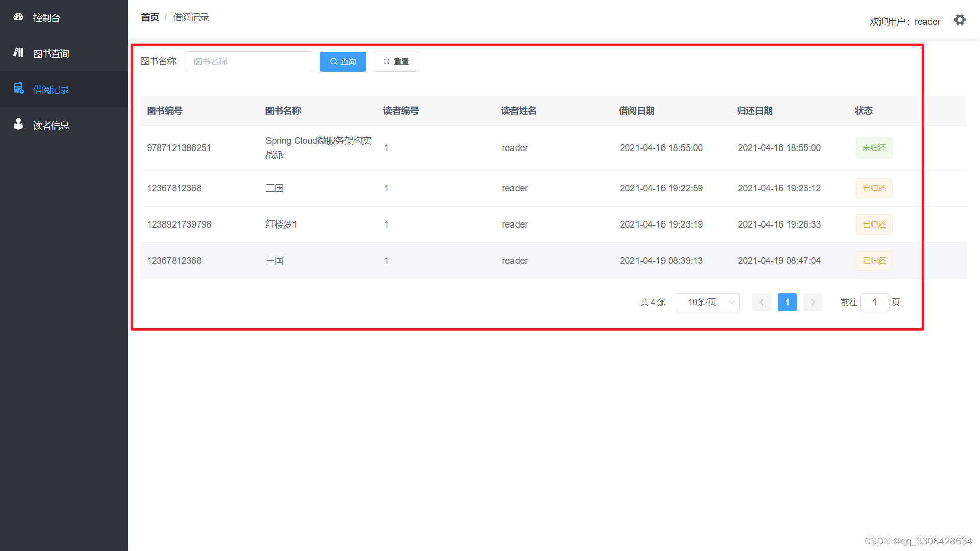Viewport: 980px width, 551px height.
Task: Click reader name in 红楼梦1 row
Action: tap(515, 224)
